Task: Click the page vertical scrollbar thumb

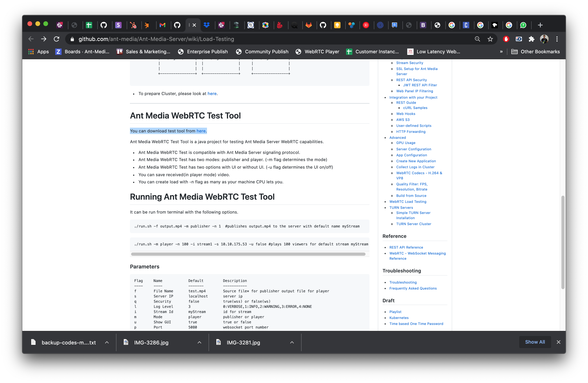Action: 563,242
